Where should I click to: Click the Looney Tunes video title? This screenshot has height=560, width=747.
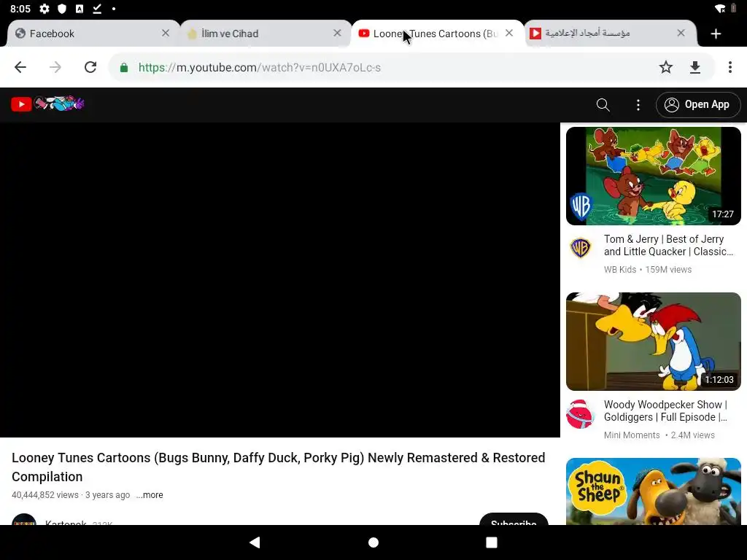[278, 467]
